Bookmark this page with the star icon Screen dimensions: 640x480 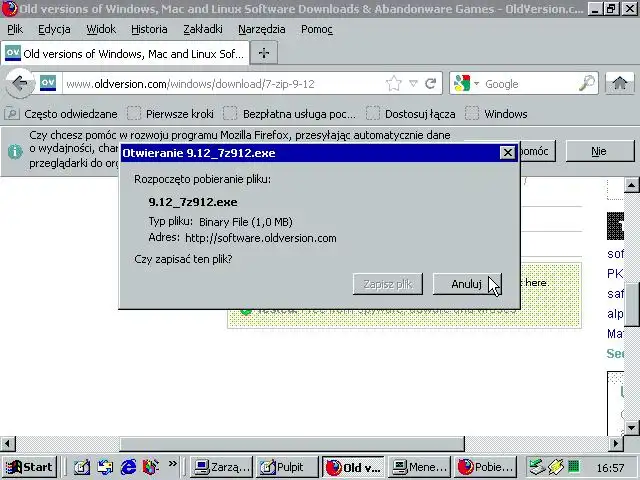click(393, 84)
